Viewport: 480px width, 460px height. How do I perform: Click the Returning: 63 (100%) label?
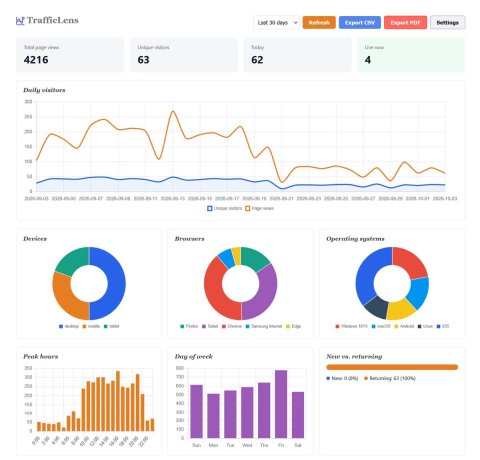(390, 378)
